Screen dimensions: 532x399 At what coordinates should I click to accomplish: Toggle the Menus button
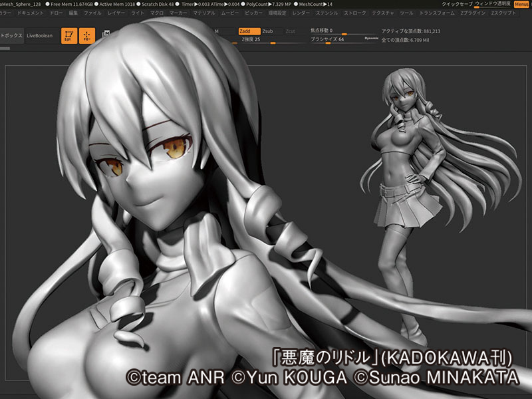[521, 5]
